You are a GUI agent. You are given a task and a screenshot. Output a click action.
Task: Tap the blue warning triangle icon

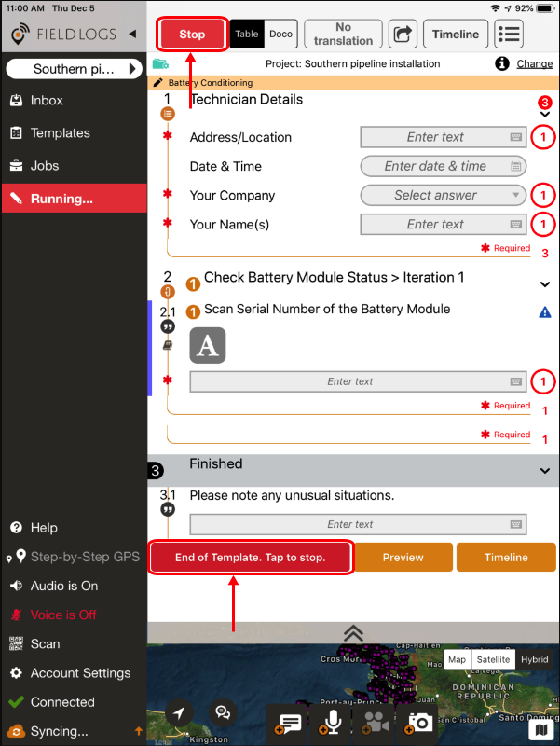pos(545,312)
